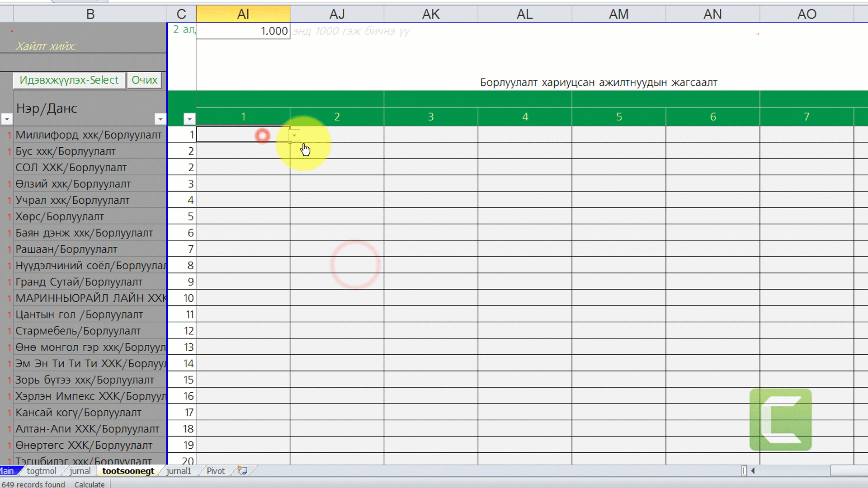Viewport: 868px width, 488px height.
Task: Click the Camtasia logo watermark
Action: [780, 420]
